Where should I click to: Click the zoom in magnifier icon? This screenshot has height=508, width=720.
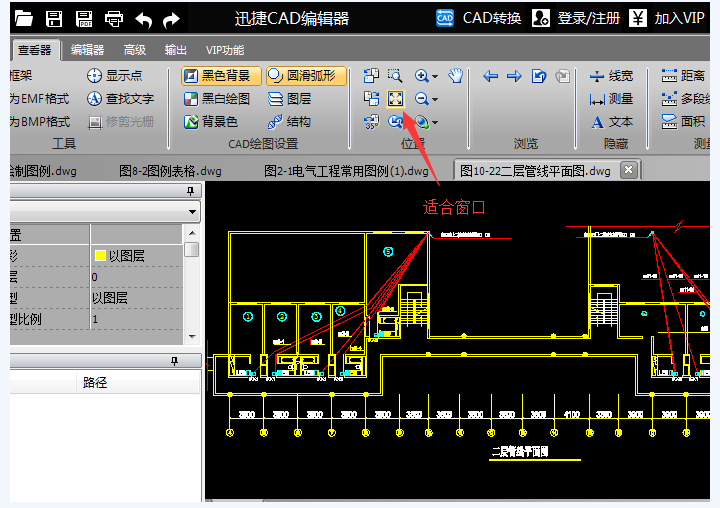(x=422, y=75)
